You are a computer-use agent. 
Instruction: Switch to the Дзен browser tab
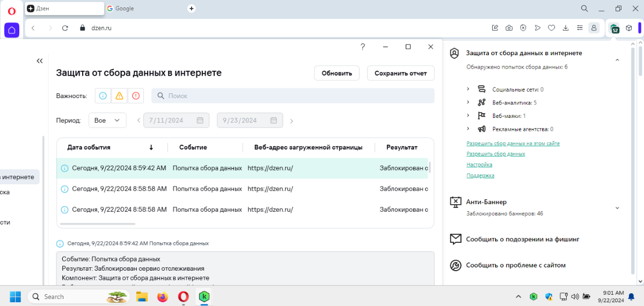tap(64, 9)
